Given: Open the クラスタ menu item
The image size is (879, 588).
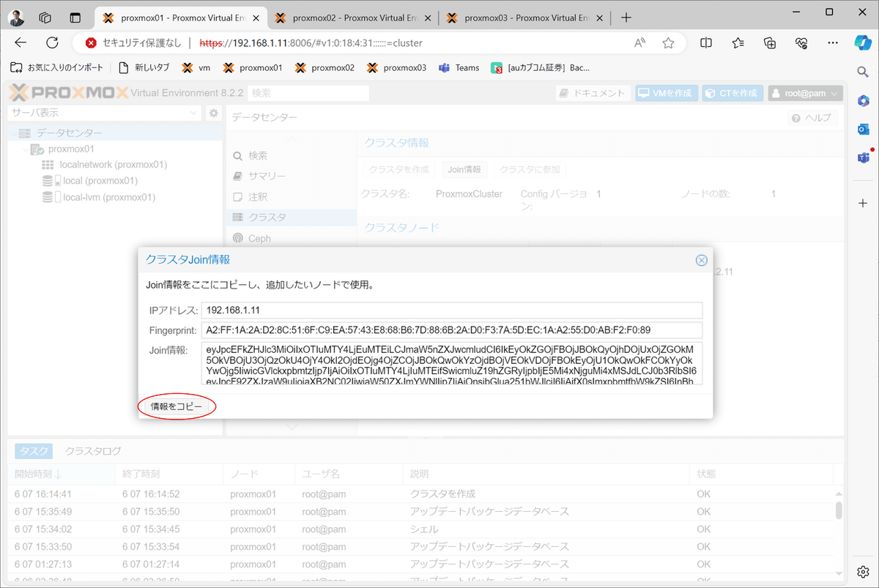Looking at the screenshot, I should (x=291, y=217).
